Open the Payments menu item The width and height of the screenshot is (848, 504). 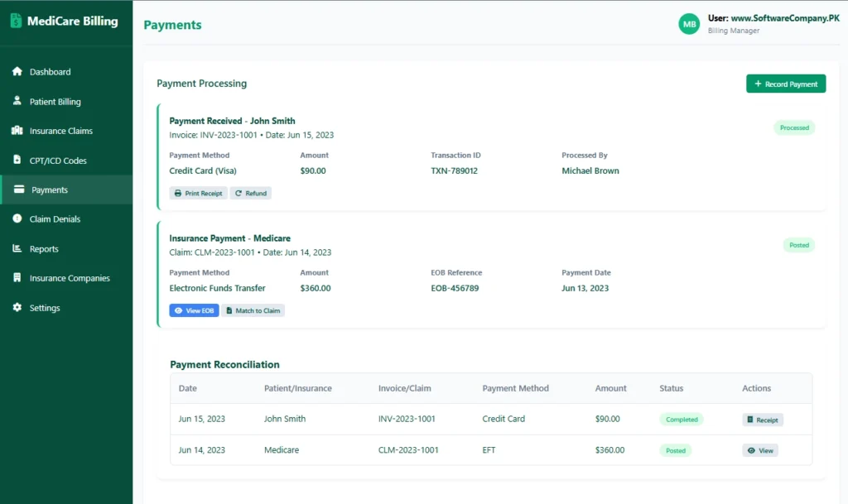[x=50, y=190]
